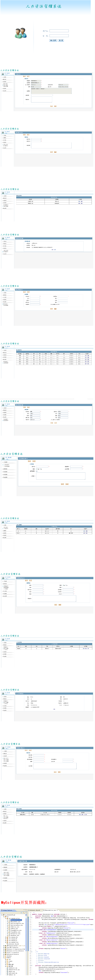Click the confirm login button on the login page
Viewport: 95px width, 980px height.
[53, 40]
